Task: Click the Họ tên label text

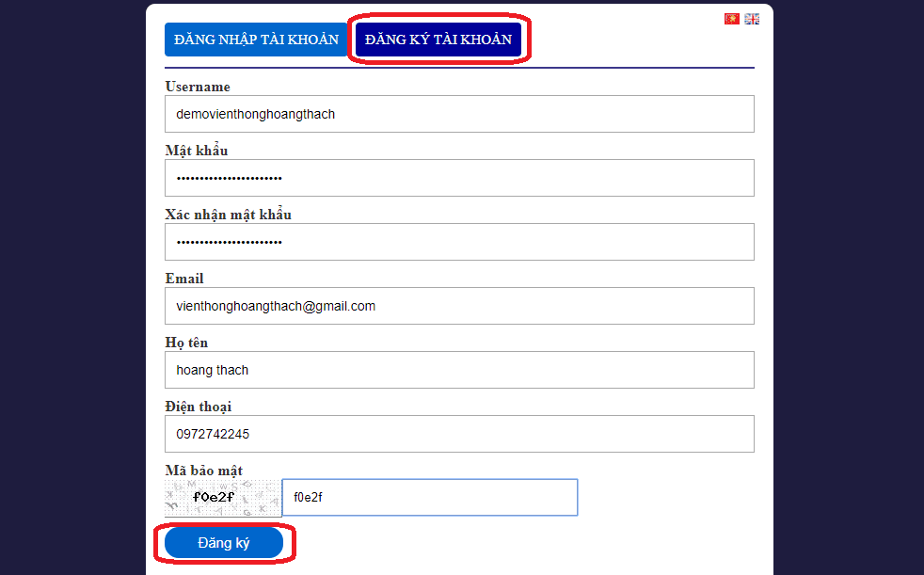Action: (186, 343)
